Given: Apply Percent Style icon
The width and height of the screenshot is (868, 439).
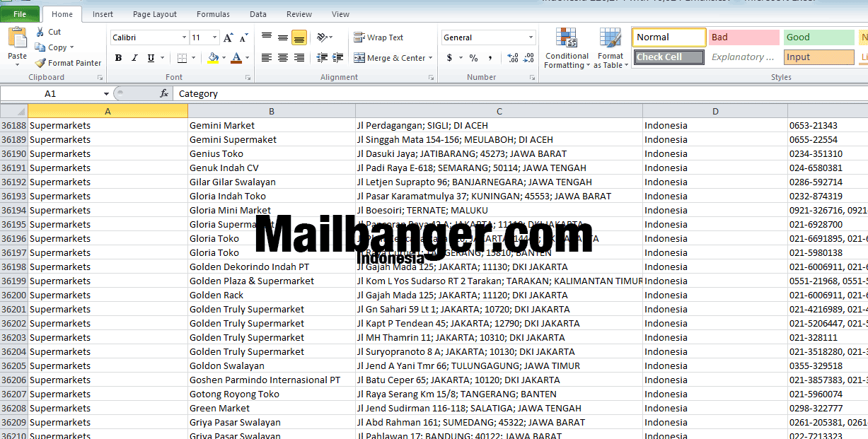Looking at the screenshot, I should 473,58.
